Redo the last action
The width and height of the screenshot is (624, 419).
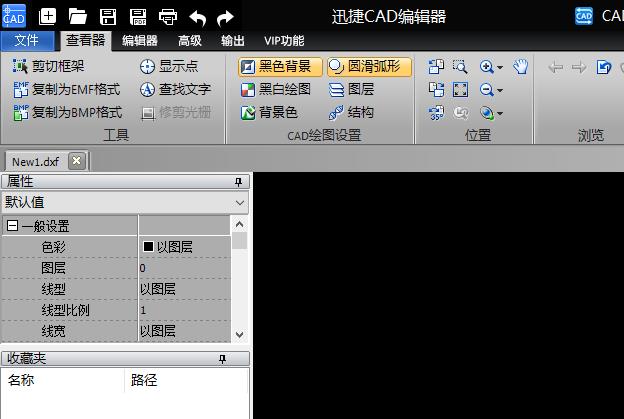click(x=225, y=18)
